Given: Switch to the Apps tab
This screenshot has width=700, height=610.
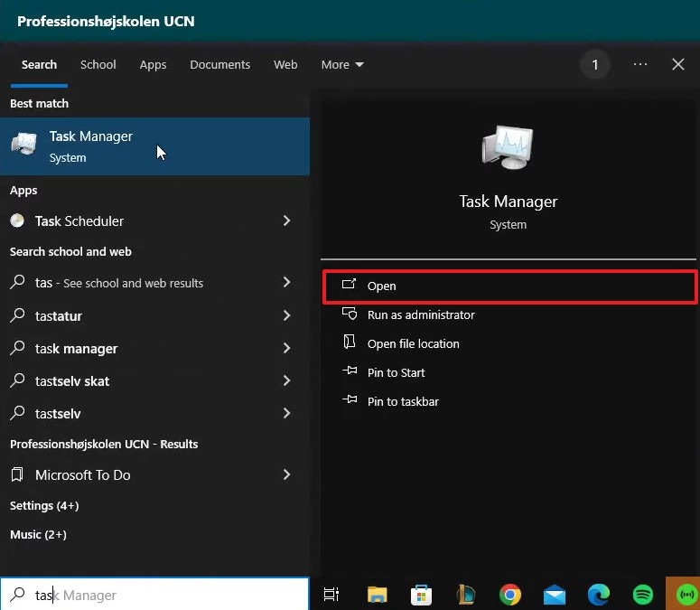Looking at the screenshot, I should pyautogui.click(x=153, y=65).
